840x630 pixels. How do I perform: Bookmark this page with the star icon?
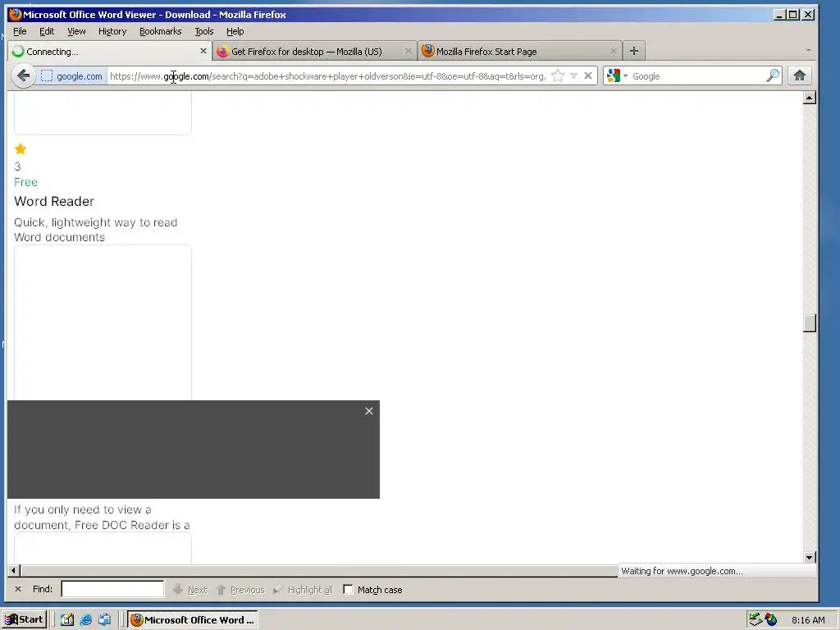click(558, 76)
